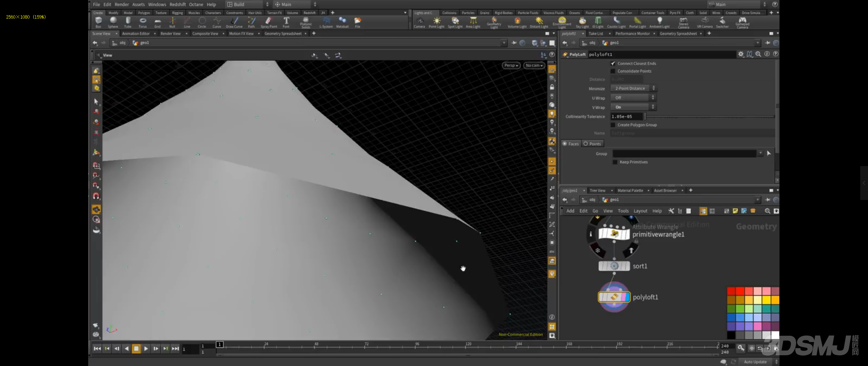Image resolution: width=868 pixels, height=366 pixels.
Task: Enable Consolidate Points checkbox
Action: pos(613,71)
